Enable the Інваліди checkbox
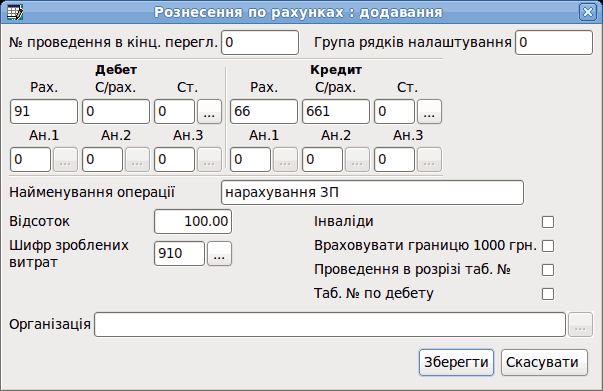Image resolution: width=603 pixels, height=391 pixels. click(548, 222)
